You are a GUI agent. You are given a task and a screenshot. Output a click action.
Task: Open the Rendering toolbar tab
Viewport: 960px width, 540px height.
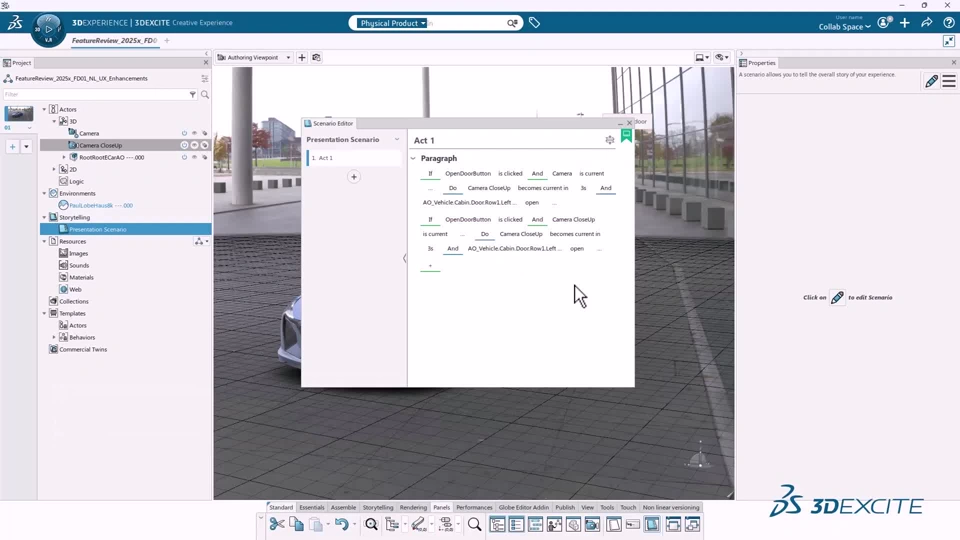click(413, 508)
